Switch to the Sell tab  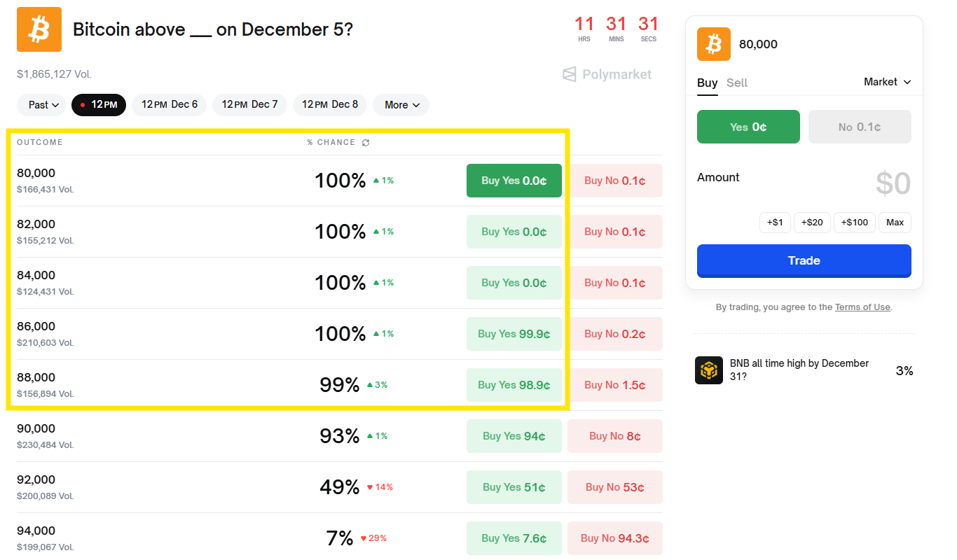[736, 82]
